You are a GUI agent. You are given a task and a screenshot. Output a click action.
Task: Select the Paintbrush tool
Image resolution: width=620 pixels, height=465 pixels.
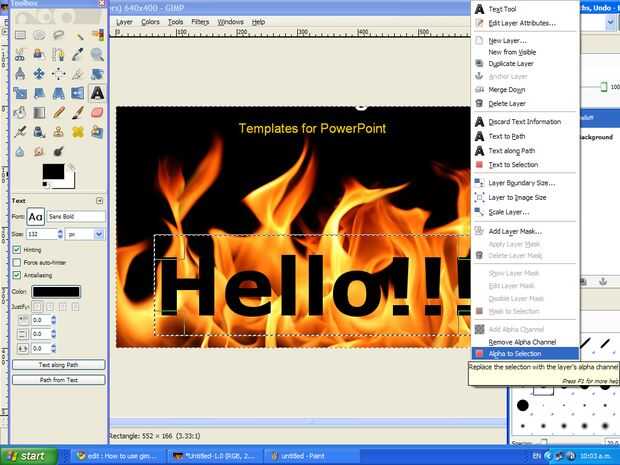[x=78, y=113]
